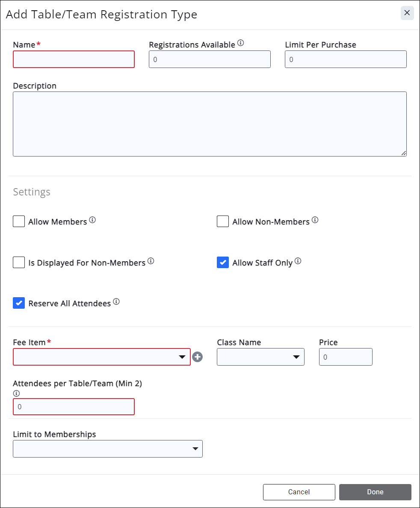Close the Add Table/Team Registration dialog
Viewport: 420px width, 508px height.
[407, 13]
